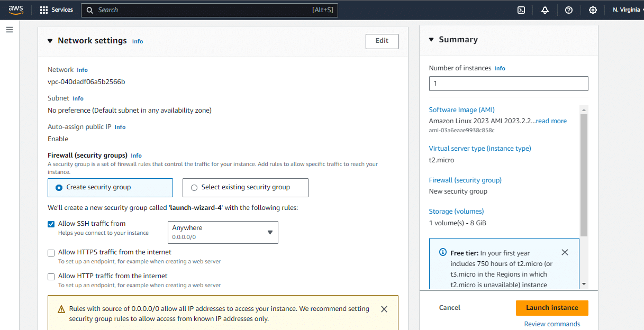Open AWS CloudShell terminal
Screen dimensions: 644x330
pos(521,10)
